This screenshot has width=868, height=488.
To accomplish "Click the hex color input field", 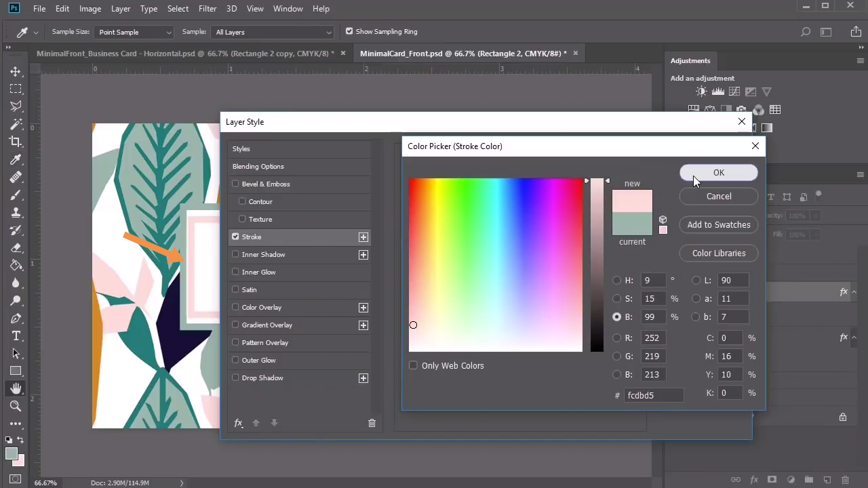I will [653, 395].
